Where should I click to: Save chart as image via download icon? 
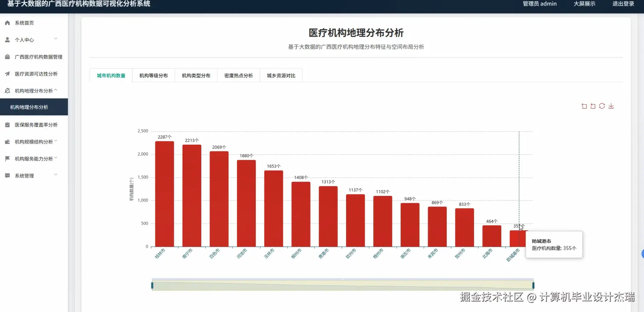[611, 106]
